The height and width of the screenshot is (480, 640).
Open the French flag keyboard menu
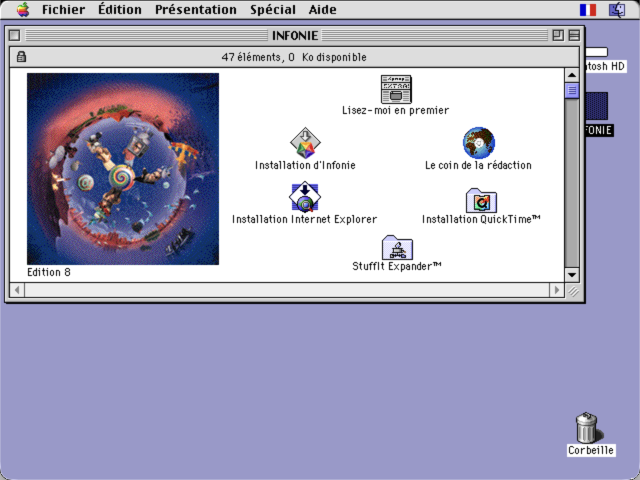pyautogui.click(x=588, y=10)
